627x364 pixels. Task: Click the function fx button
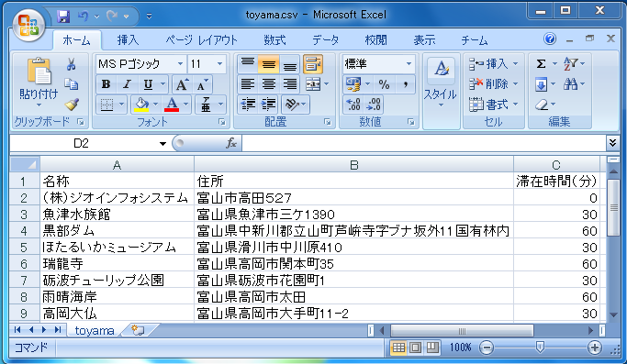coord(231,143)
